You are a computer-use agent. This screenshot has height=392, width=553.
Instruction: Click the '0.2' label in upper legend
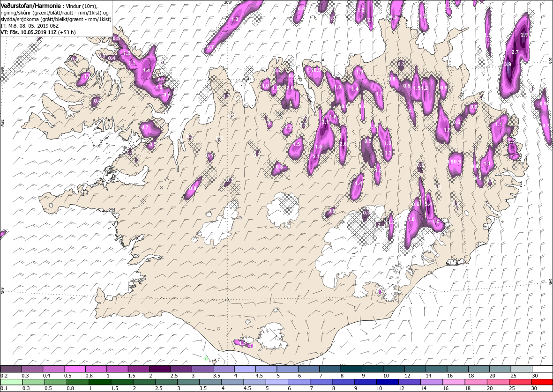pyautogui.click(x=4, y=376)
